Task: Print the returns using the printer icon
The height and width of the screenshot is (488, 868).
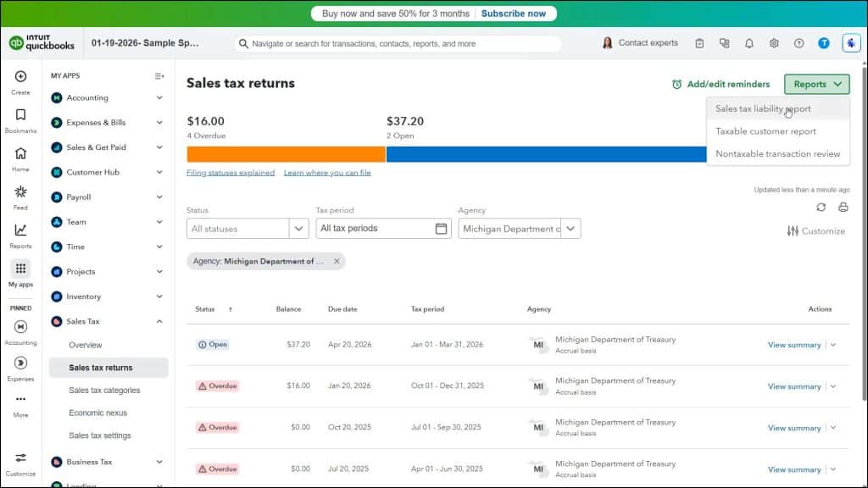Action: click(843, 206)
